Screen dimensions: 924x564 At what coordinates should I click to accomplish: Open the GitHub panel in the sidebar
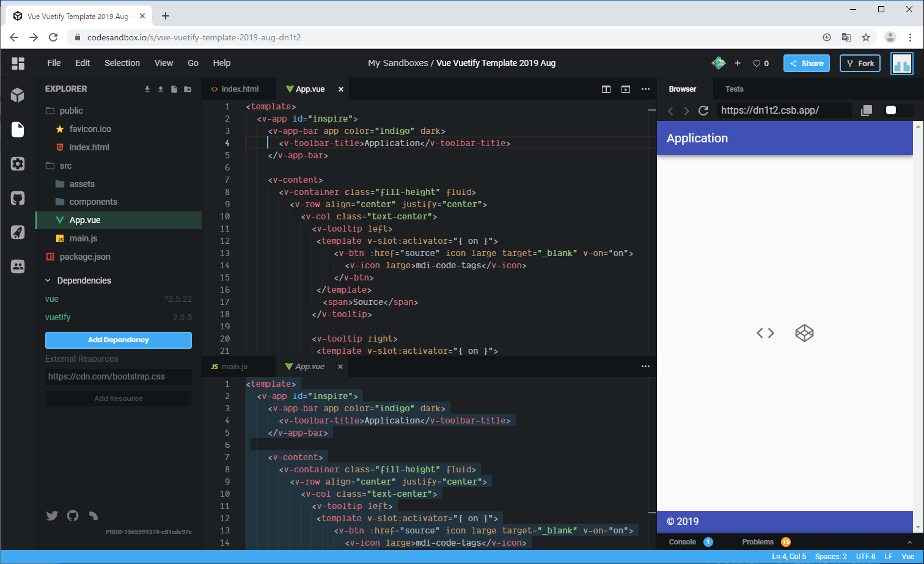point(18,198)
